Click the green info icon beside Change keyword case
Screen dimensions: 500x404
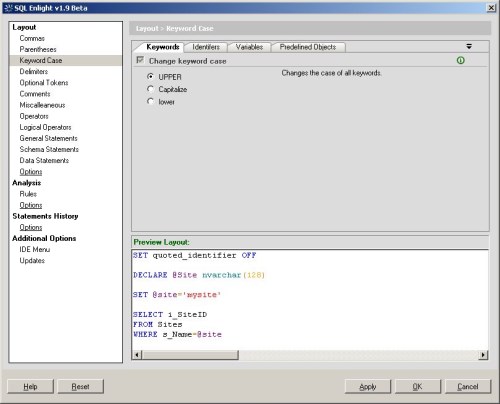click(x=460, y=60)
